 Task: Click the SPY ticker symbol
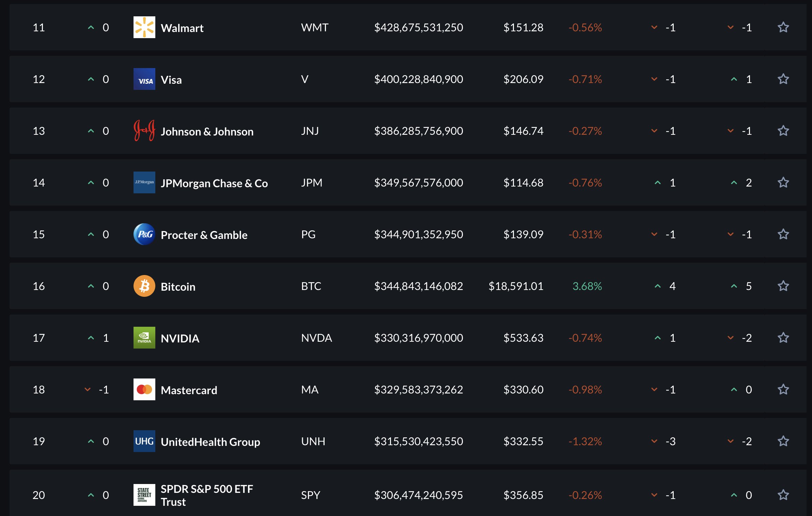311,495
